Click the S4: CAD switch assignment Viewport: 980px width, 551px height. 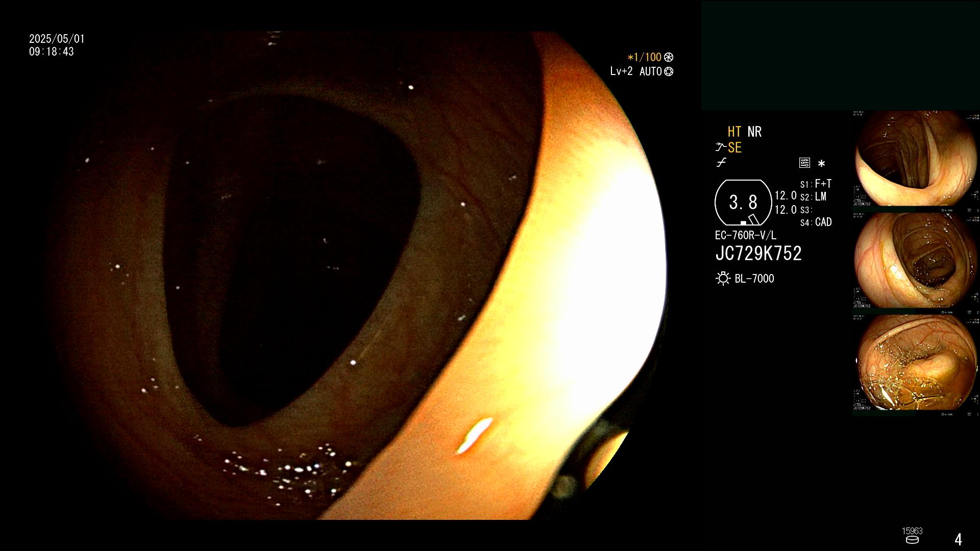point(816,222)
